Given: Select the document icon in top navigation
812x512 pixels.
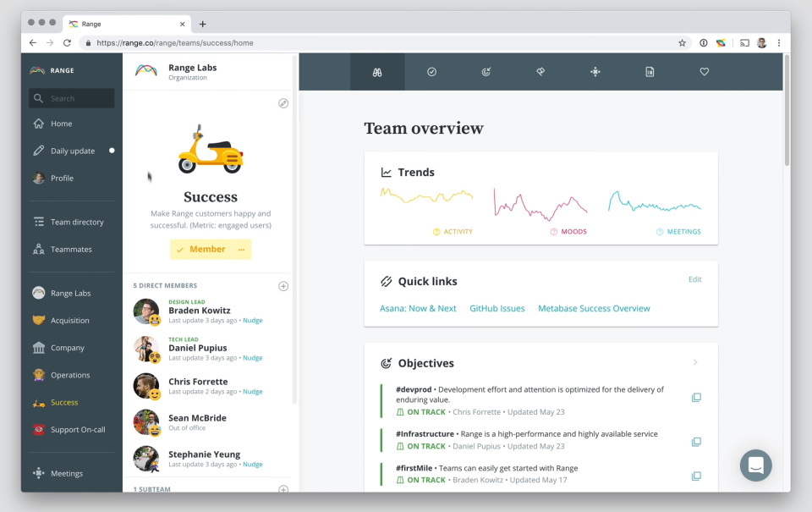Looking at the screenshot, I should [650, 72].
